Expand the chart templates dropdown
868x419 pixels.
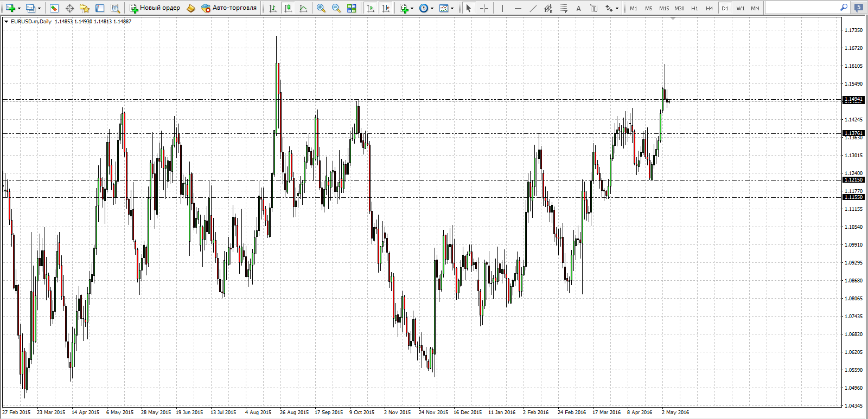click(x=452, y=8)
